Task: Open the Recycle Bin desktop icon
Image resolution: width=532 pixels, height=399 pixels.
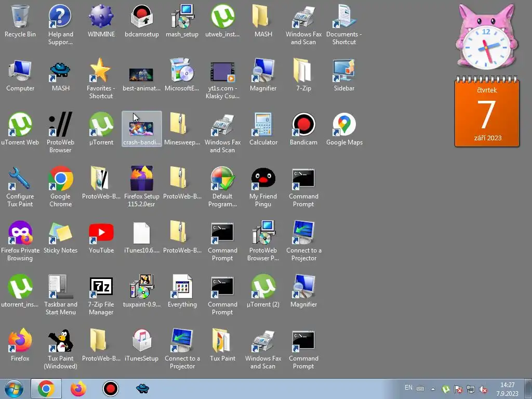Action: point(20,20)
